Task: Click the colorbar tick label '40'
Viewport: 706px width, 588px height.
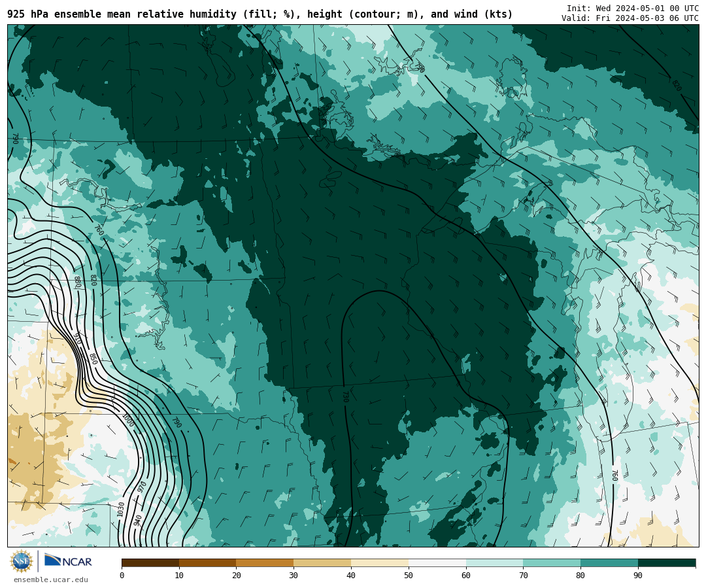Action: 351,576
